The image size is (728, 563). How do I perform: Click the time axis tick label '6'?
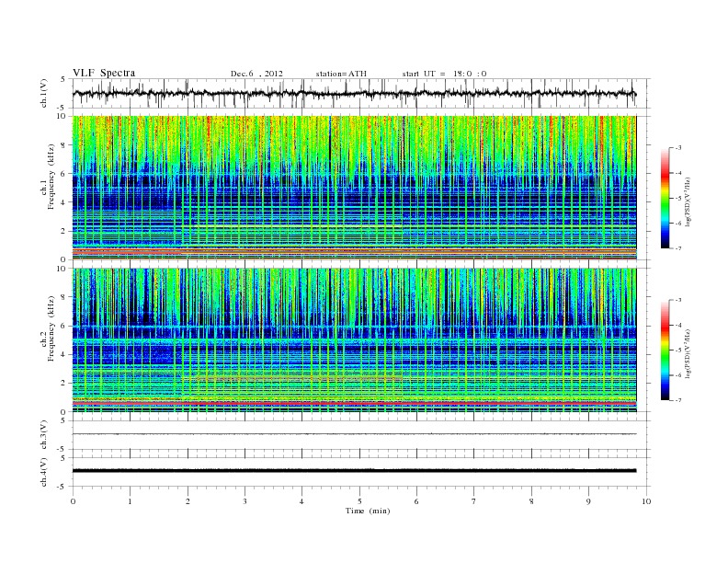[x=416, y=501]
